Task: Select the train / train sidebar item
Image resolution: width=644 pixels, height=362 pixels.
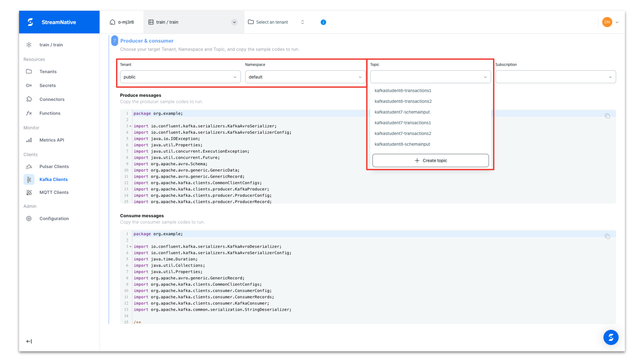Action: pyautogui.click(x=51, y=45)
